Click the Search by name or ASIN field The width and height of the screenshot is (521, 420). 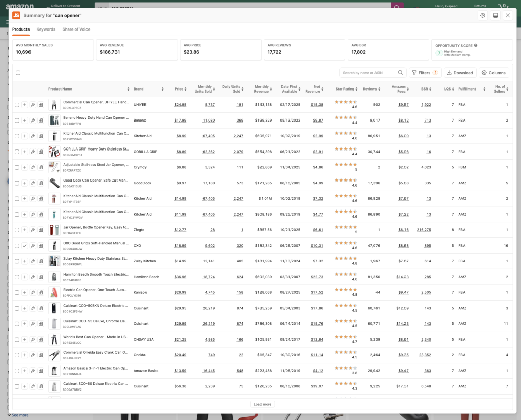[369, 73]
